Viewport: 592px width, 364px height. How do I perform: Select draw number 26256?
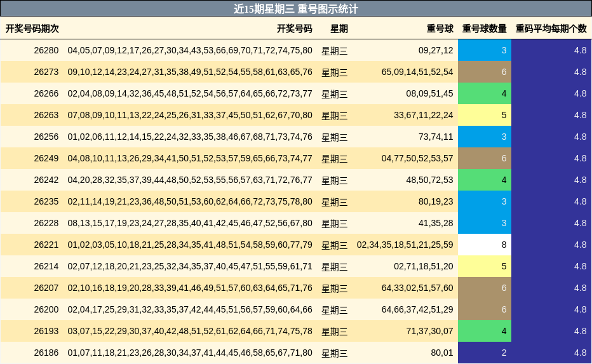tap(46, 137)
